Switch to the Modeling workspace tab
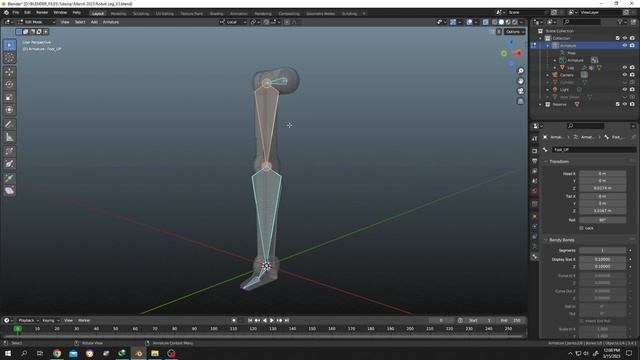 (x=118, y=13)
